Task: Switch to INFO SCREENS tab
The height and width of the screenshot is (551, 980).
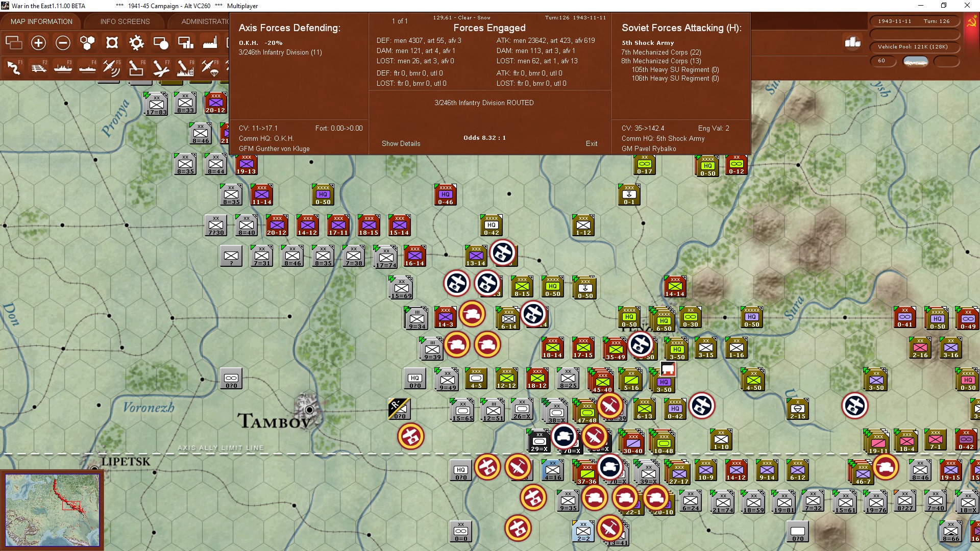Action: [125, 21]
